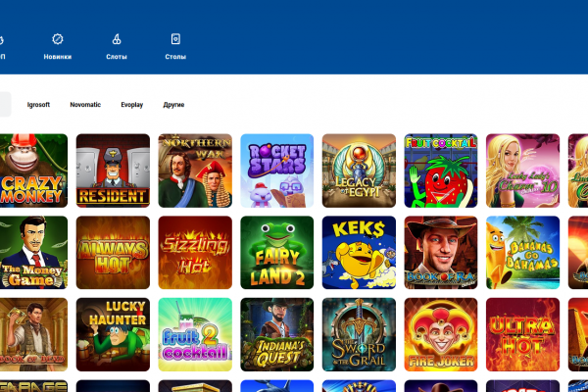Filter games by Igrosoft provider
This screenshot has height=392, width=588.
[39, 104]
